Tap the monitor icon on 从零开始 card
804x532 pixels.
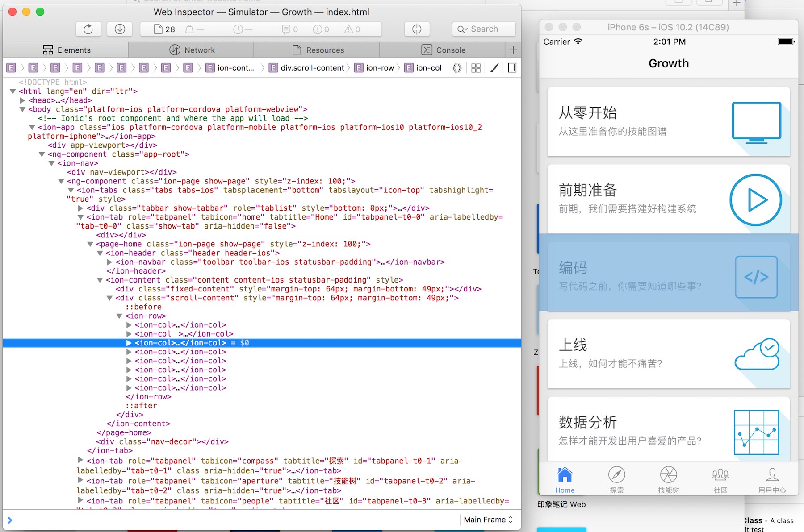(756, 123)
